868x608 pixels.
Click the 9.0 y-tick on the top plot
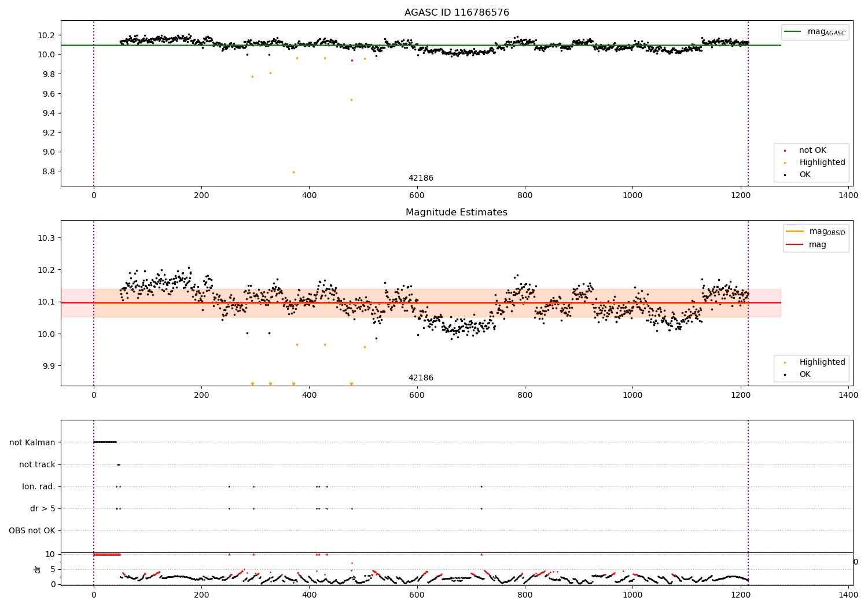(48, 152)
